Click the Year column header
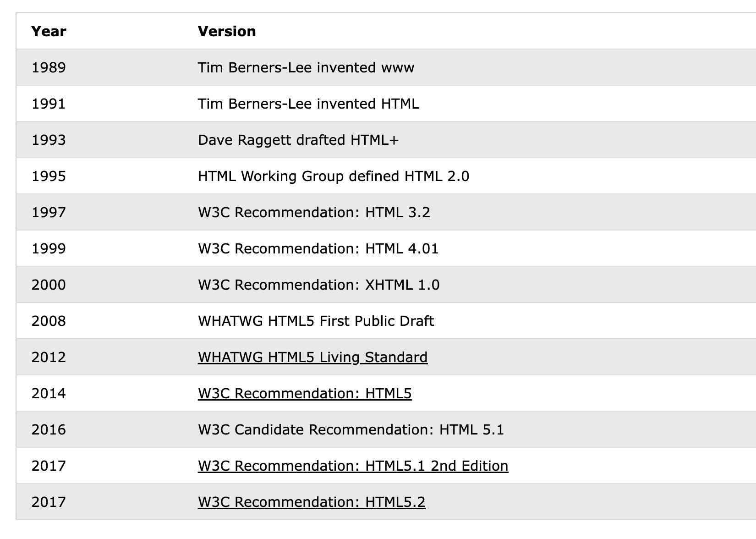The image size is (756, 539). point(49,31)
